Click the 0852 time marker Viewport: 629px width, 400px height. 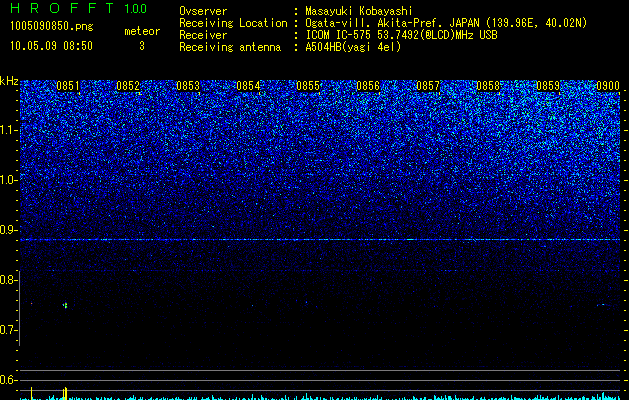click(128, 86)
